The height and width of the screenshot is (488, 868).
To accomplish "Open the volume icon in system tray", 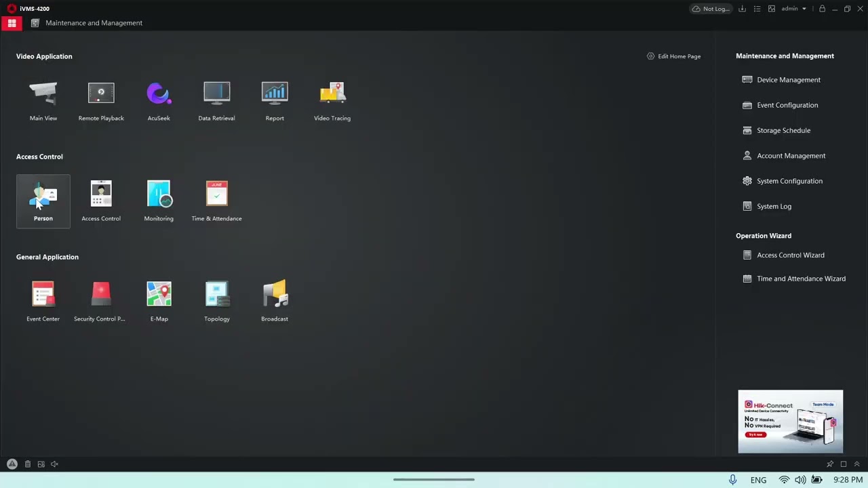I will pos(800,480).
